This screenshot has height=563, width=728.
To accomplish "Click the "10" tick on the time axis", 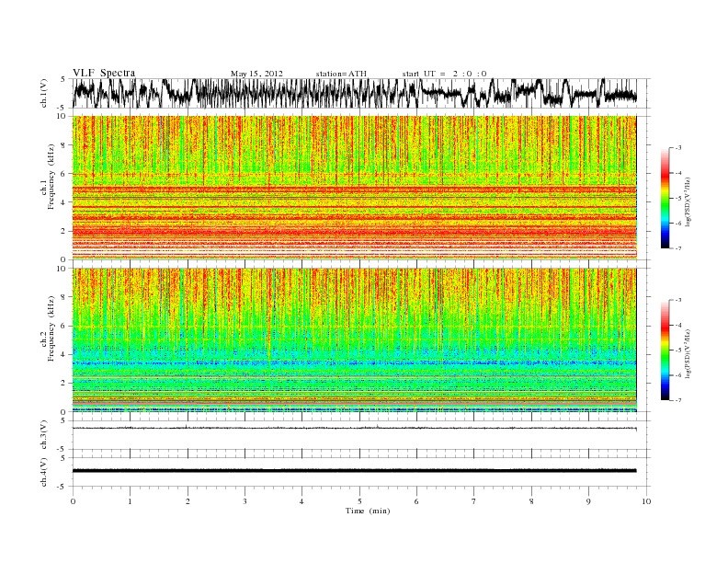I will point(646,501).
